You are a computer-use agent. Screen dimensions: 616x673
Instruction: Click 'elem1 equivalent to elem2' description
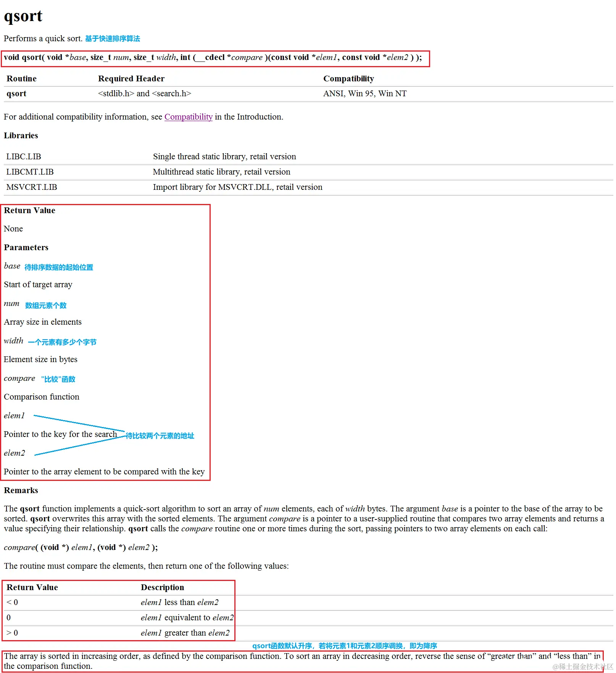click(187, 618)
